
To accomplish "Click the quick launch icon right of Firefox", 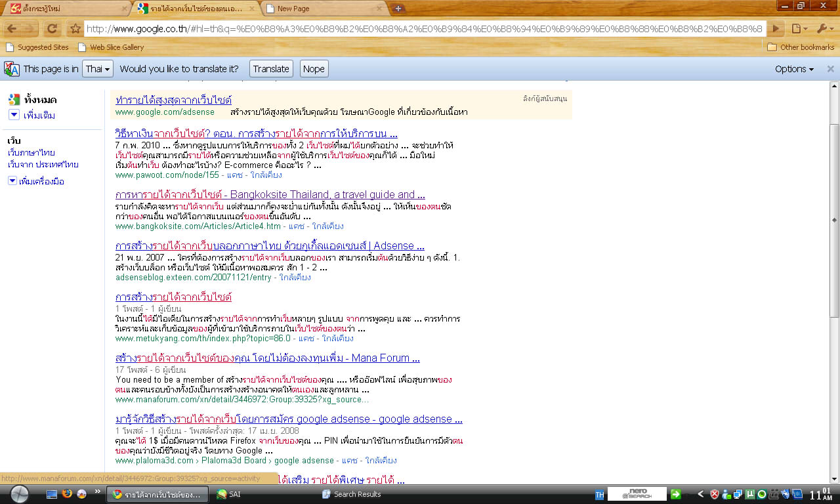I will tap(81, 494).
